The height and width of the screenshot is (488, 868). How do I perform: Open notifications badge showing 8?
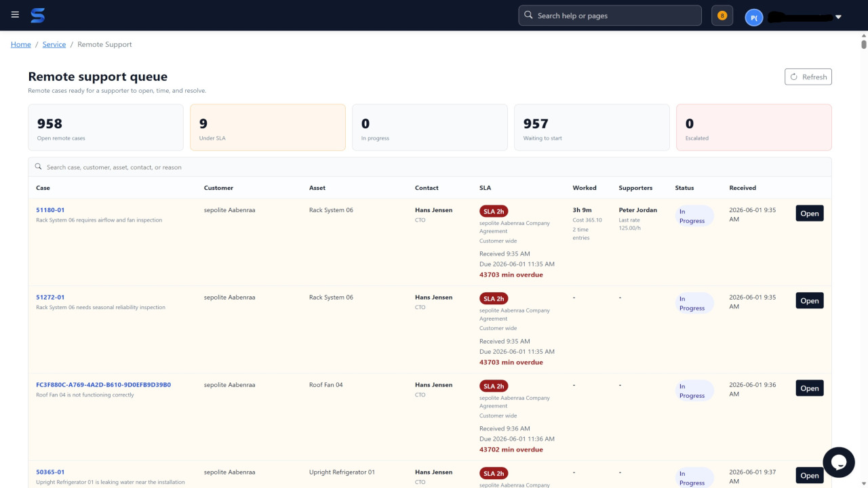pyautogui.click(x=722, y=16)
